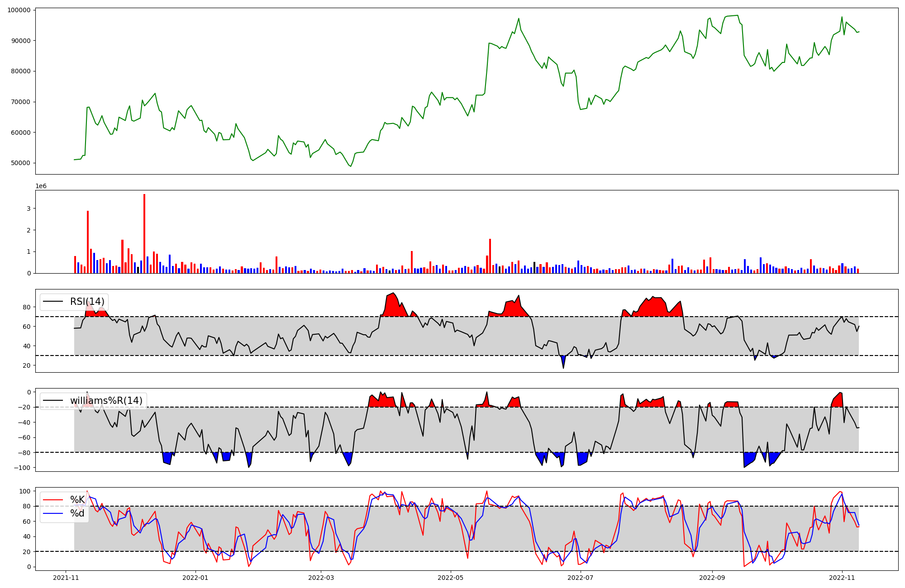Click the black line swatch in RSI legend

pyautogui.click(x=52, y=302)
